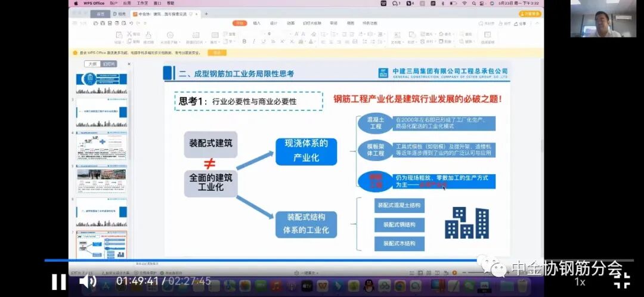The height and width of the screenshot is (297, 644).
Task: Select the 特色功能 ribbon tab
Action: [370, 23]
